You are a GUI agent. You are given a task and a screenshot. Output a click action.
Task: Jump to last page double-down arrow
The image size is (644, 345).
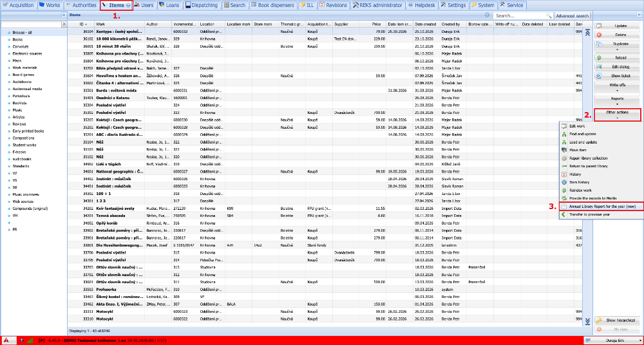click(587, 321)
